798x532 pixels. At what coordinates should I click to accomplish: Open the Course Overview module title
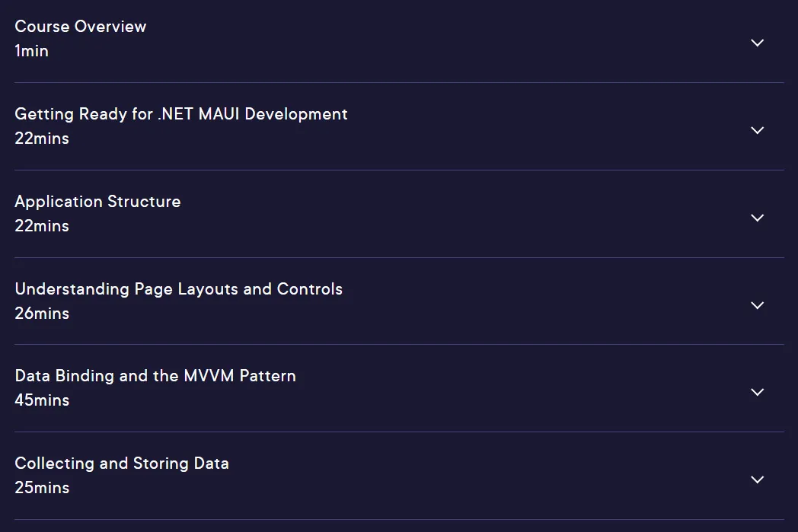pos(81,27)
